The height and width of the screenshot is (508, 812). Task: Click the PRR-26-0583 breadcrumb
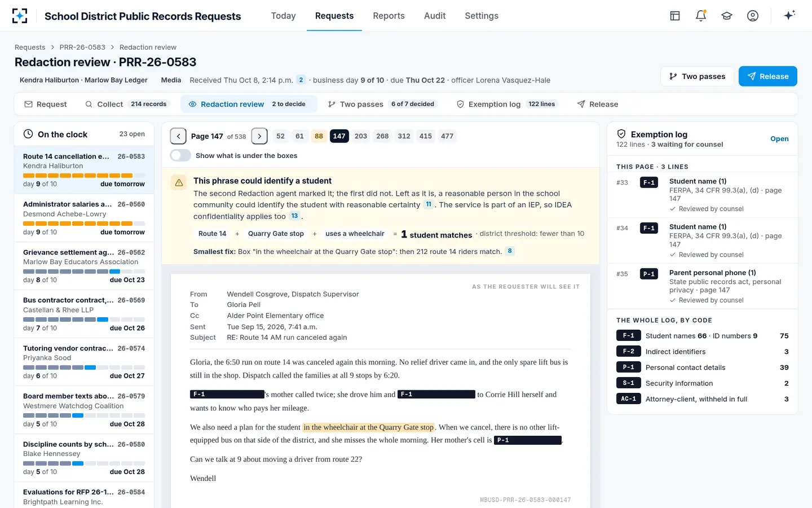82,47
